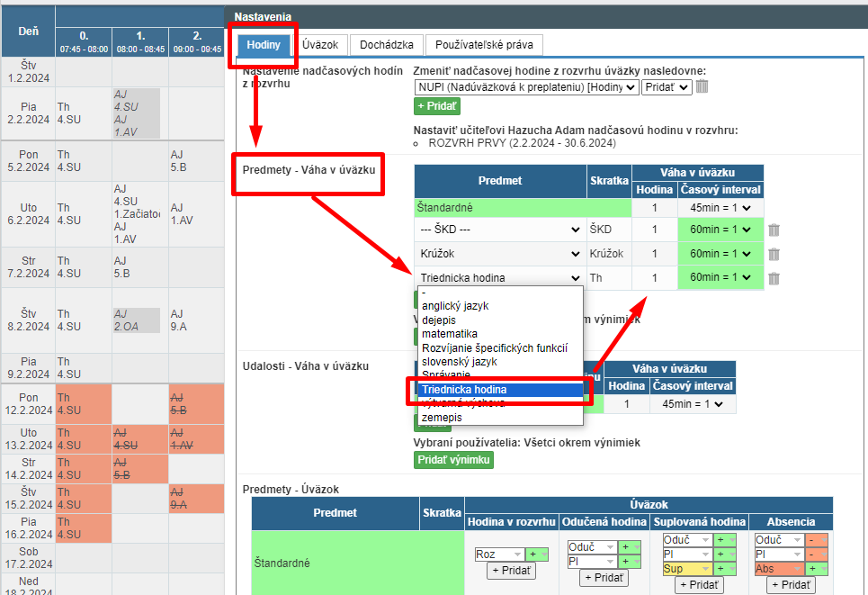Open the Oduč dropdown in Odučená hodina column
The height and width of the screenshot is (595, 868).
pos(592,547)
